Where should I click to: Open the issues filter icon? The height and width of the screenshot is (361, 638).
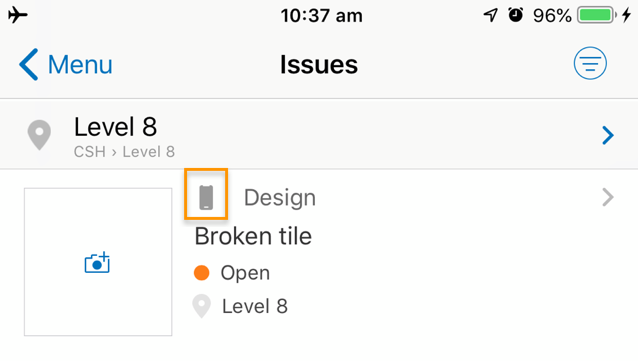pyautogui.click(x=590, y=63)
